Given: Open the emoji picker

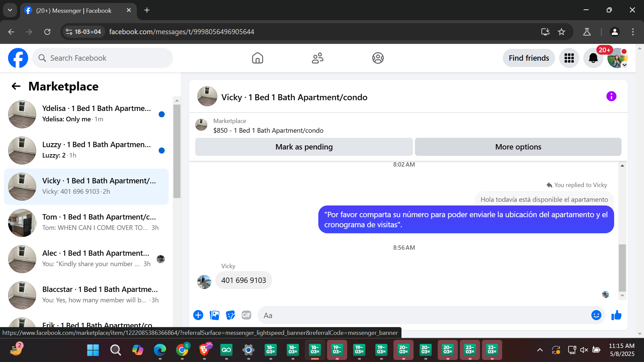Looking at the screenshot, I should tap(596, 315).
